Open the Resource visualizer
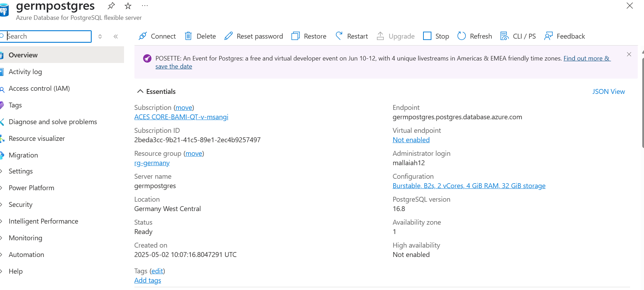The image size is (644, 290). (61, 138)
